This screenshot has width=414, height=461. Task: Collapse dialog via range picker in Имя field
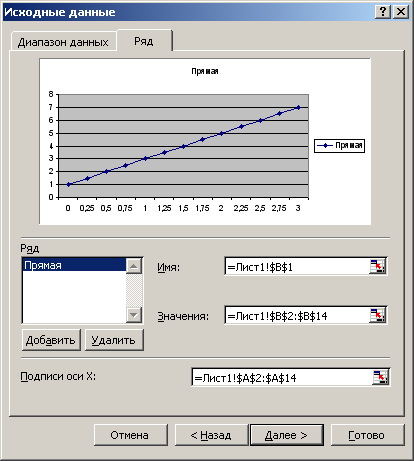pos(377,266)
